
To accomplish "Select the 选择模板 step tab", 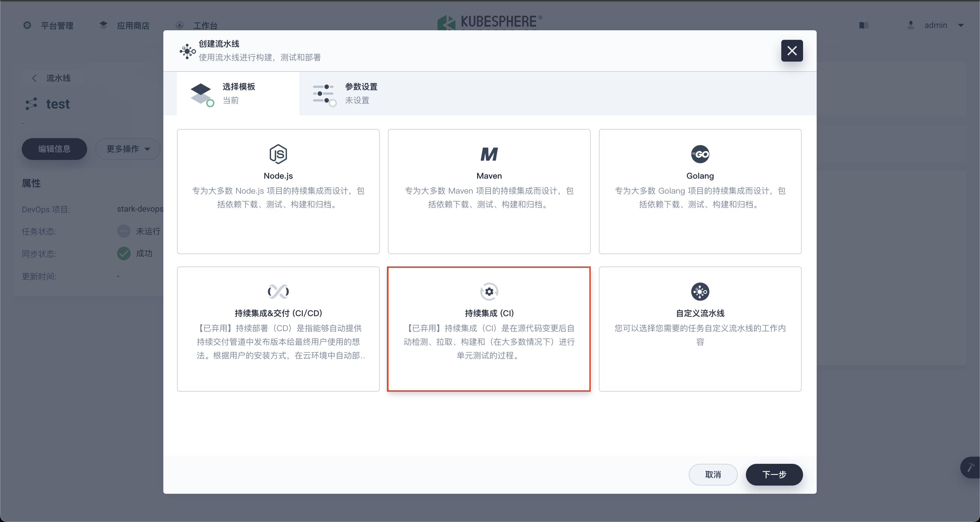I will 238,93.
